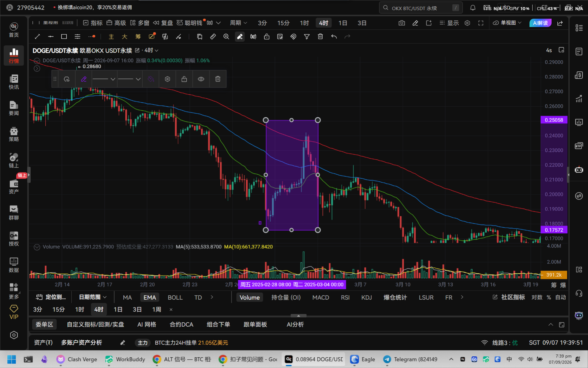Open Telegram from the Windows taskbar
The height and width of the screenshot is (368, 588).
(411, 359)
